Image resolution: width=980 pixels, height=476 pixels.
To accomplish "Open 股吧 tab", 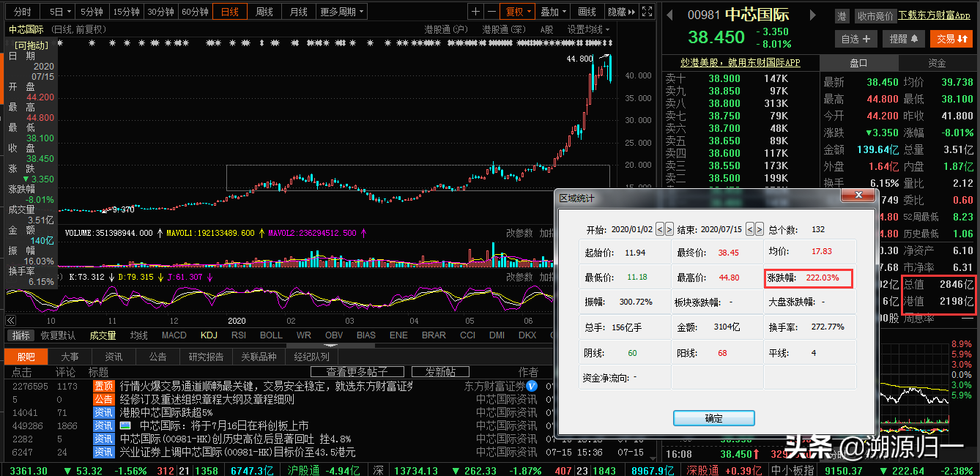I will 26,357.
